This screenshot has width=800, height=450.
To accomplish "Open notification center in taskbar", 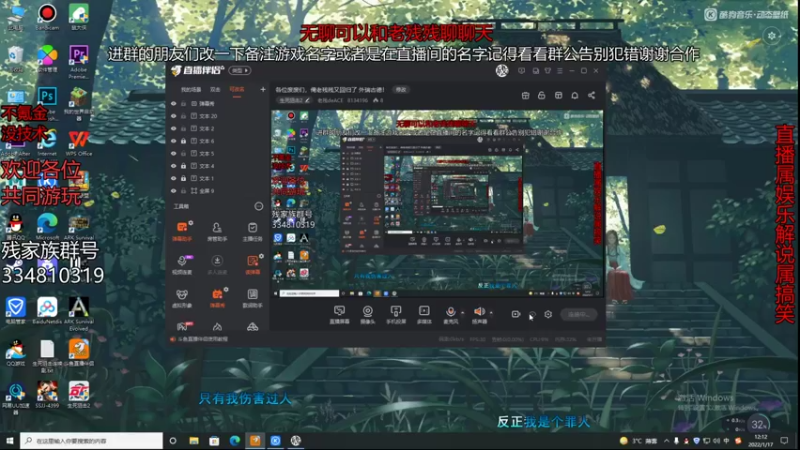I will tap(784, 440).
